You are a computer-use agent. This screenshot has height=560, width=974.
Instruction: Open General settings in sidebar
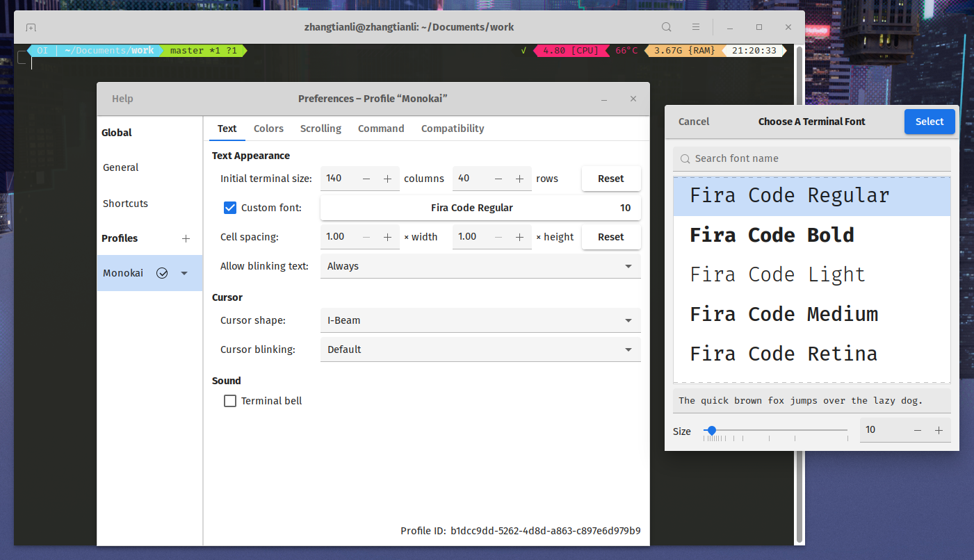(149, 167)
